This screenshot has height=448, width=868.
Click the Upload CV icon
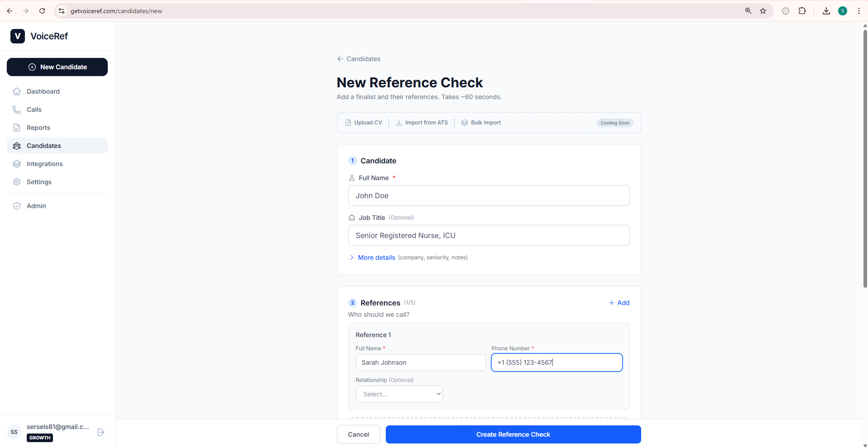tap(348, 122)
